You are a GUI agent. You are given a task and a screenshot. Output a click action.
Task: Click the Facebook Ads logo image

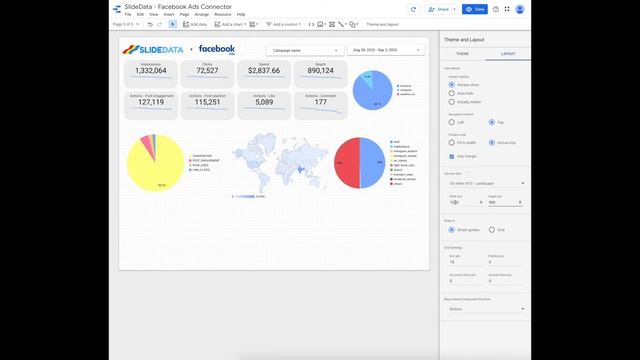click(x=217, y=49)
